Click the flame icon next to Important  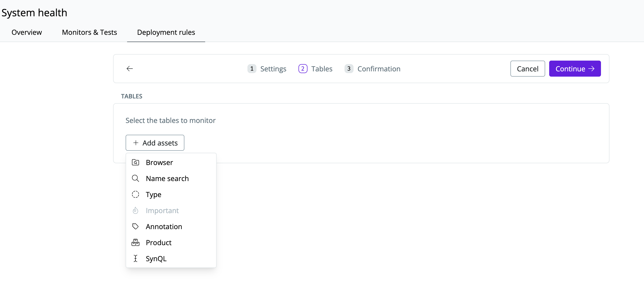[x=135, y=211]
